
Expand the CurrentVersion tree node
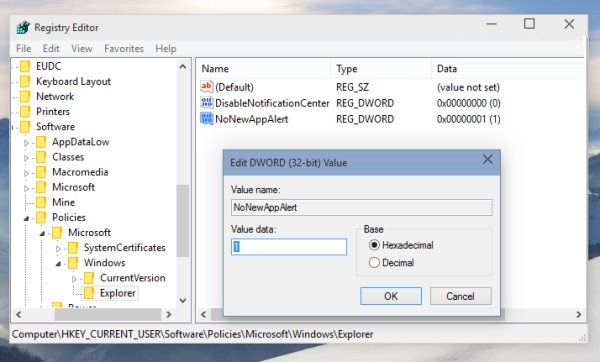tap(74, 279)
